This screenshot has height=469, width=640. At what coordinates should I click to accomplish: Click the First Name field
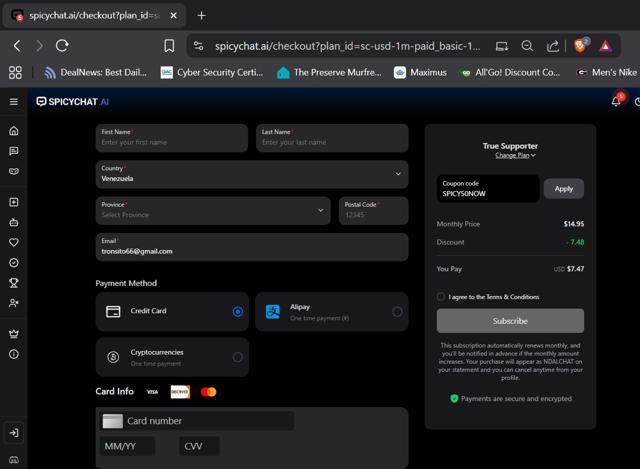172,138
